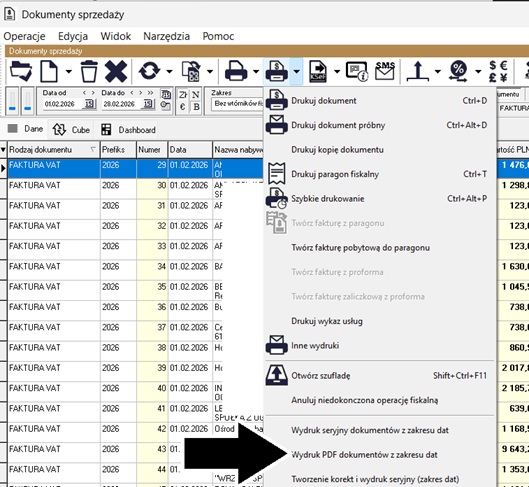Open the calendar picker for Data od
Viewport: 529px width, 487px height.
click(89, 104)
